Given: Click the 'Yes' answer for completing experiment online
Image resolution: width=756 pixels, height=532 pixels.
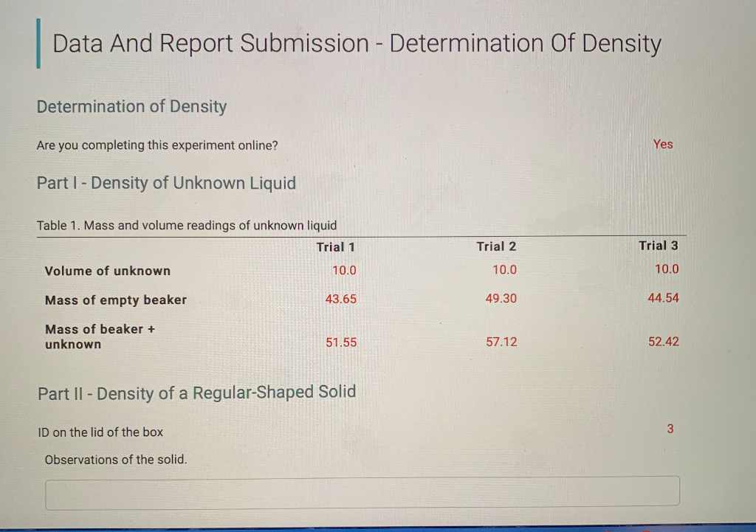Looking at the screenshot, I should 662,145.
